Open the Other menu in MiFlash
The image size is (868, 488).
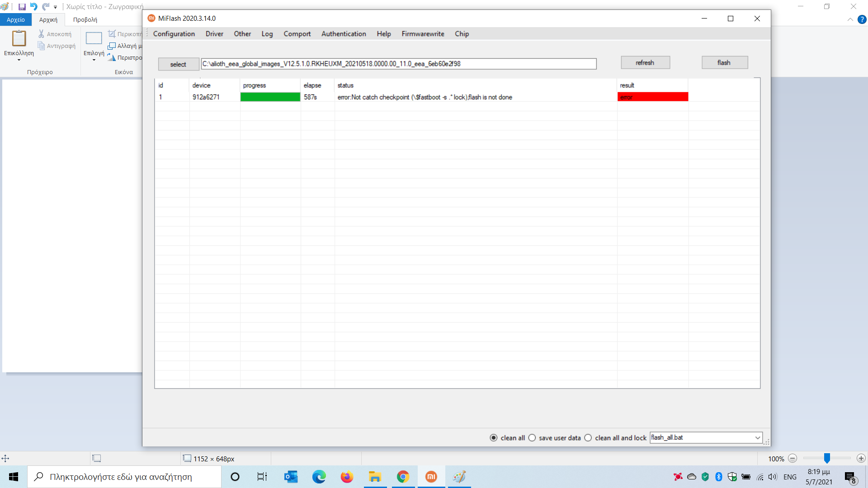point(242,34)
